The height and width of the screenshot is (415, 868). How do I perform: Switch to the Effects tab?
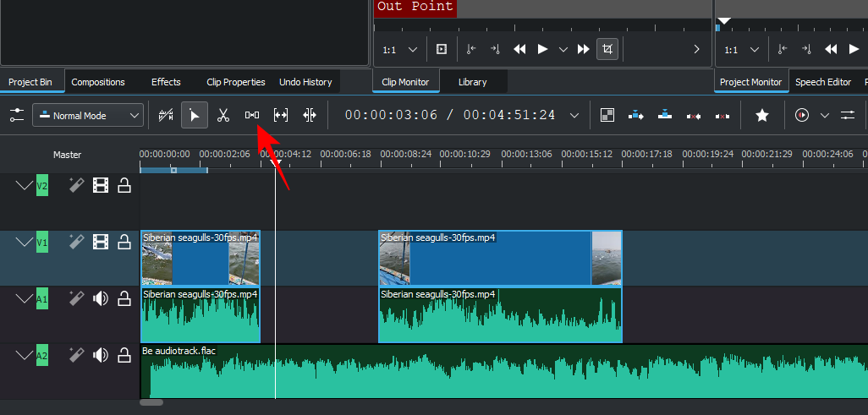tap(166, 82)
